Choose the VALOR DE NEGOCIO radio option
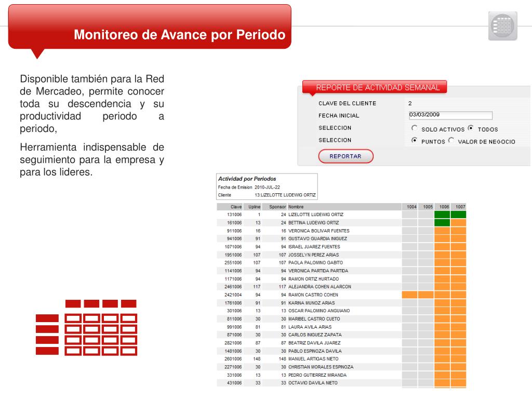Screen dimensions: 532x399 [x=451, y=140]
